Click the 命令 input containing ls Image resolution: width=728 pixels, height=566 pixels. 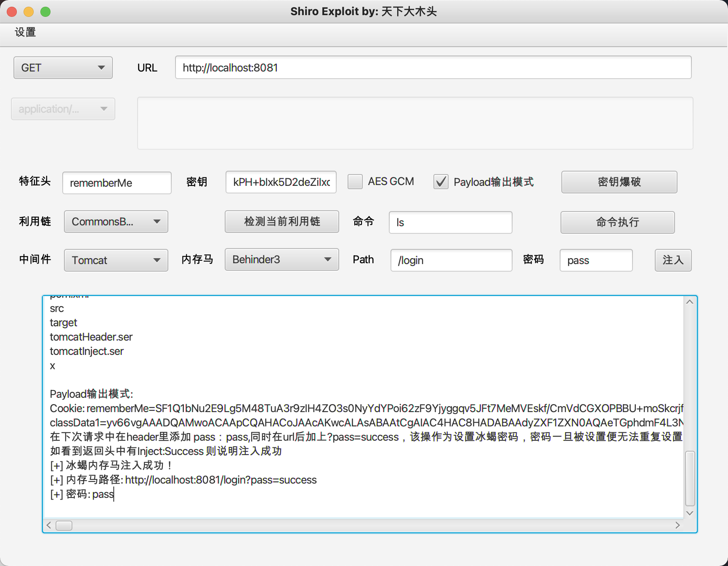(x=451, y=222)
